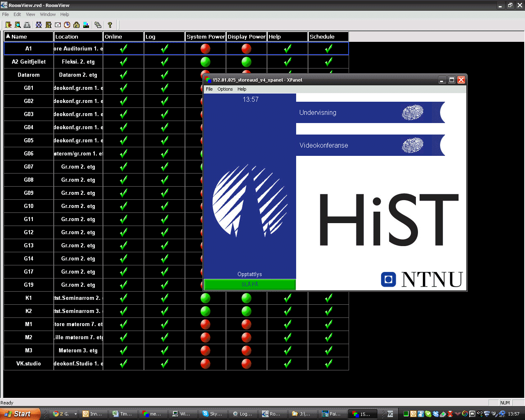Click the Møterom 3. etg location cell
Image resolution: width=525 pixels, height=420 pixels.
coord(78,350)
